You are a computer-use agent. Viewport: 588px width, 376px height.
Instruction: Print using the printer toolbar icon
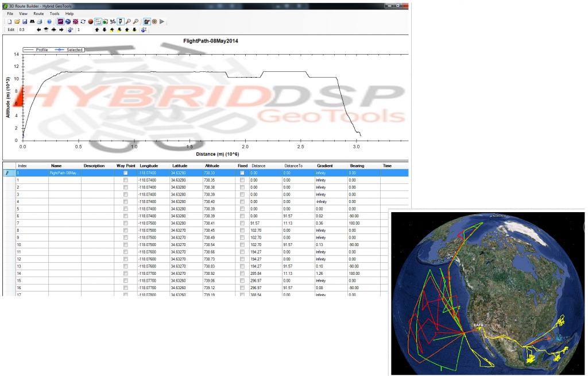(40, 22)
